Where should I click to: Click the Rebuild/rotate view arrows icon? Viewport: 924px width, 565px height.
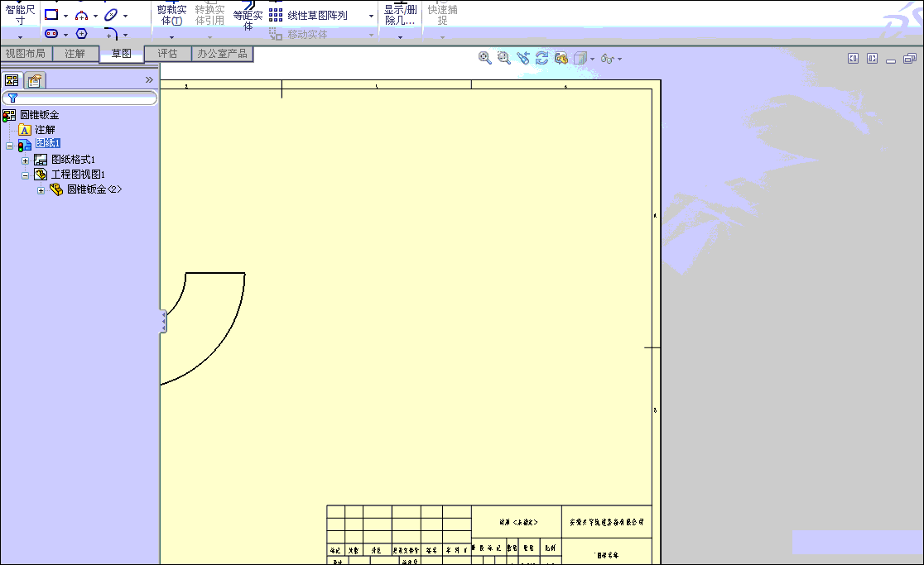pos(541,58)
